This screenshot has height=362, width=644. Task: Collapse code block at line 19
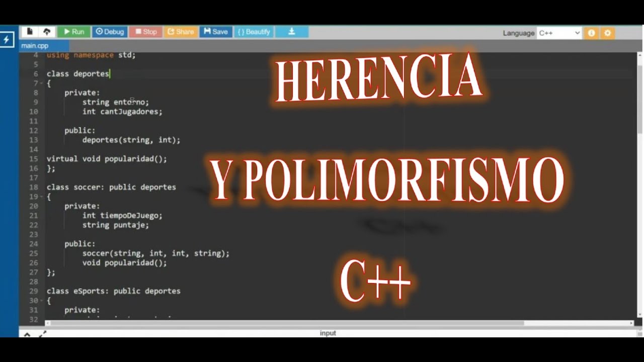coord(41,197)
